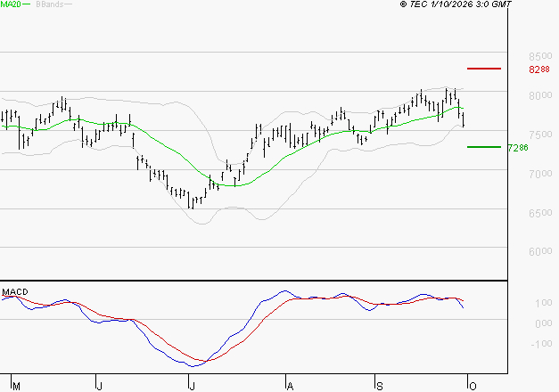Click the S month label on time axis
The image size is (559, 392).
[x=379, y=387]
